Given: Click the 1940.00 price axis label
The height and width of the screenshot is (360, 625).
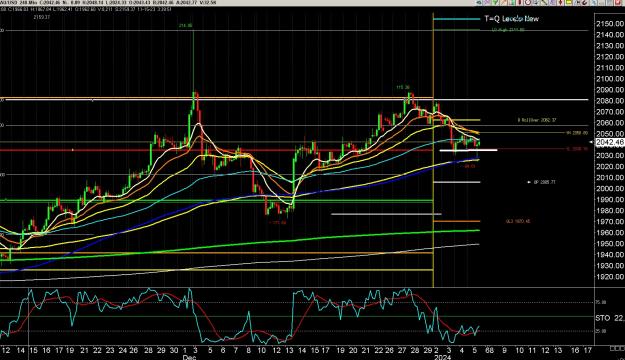Looking at the screenshot, I should (x=610, y=254).
